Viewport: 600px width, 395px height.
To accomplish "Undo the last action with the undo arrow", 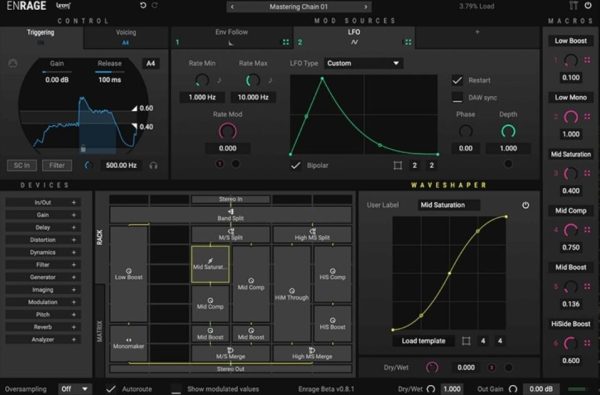I will click(143, 5).
